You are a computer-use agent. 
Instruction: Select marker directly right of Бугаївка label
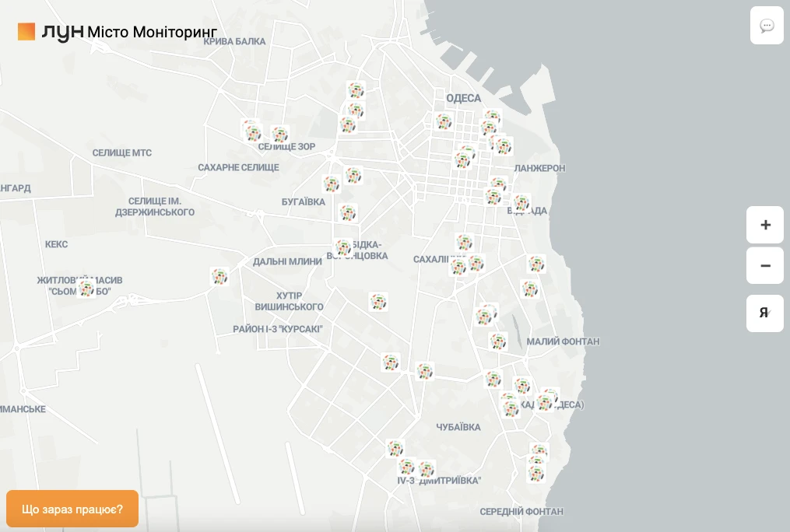click(x=348, y=212)
